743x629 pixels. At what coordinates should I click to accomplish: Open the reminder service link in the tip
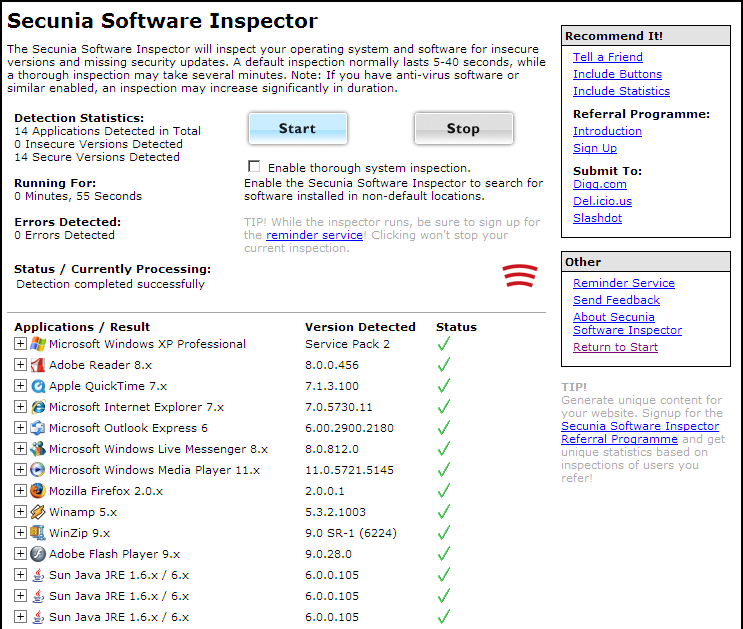point(314,235)
